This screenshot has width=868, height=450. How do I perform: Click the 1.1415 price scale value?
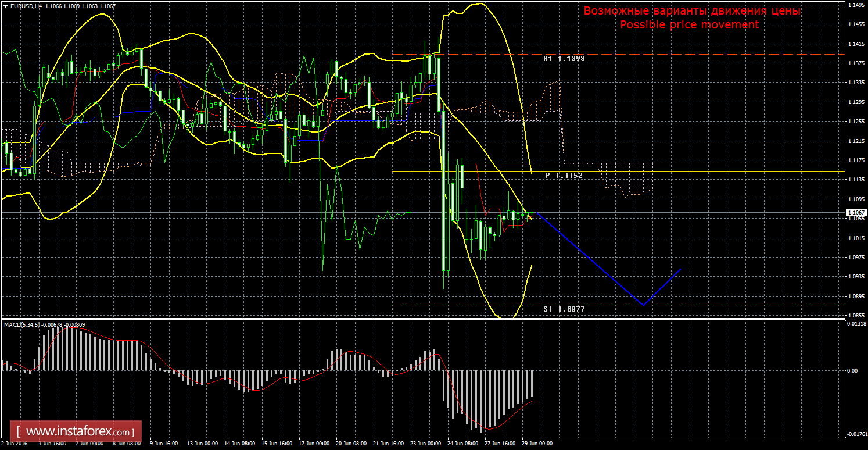[856, 44]
